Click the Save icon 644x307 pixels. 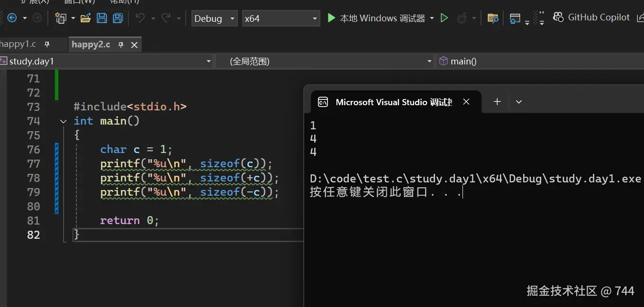101,18
